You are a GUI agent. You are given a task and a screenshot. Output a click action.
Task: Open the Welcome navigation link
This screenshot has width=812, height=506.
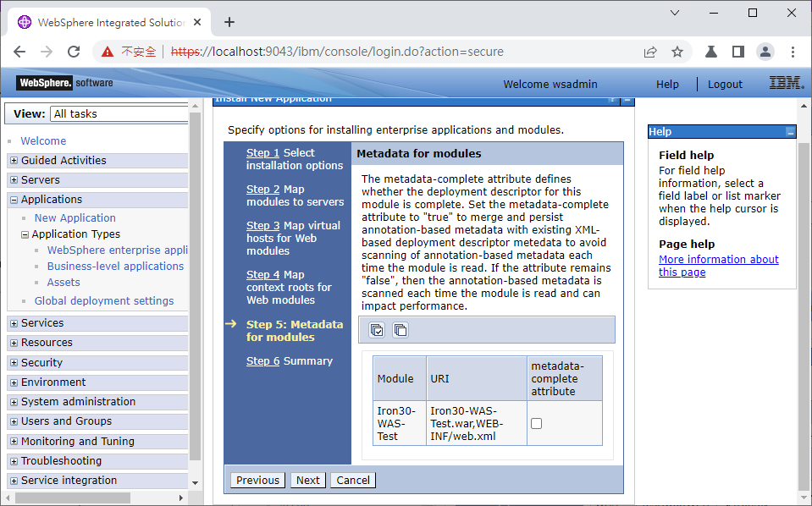click(43, 140)
